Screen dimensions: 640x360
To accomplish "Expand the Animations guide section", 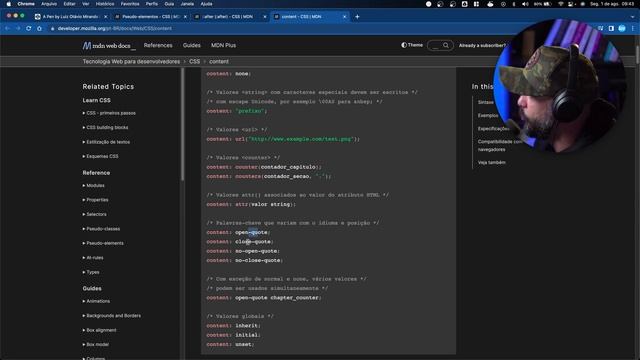I will [x=96, y=301].
